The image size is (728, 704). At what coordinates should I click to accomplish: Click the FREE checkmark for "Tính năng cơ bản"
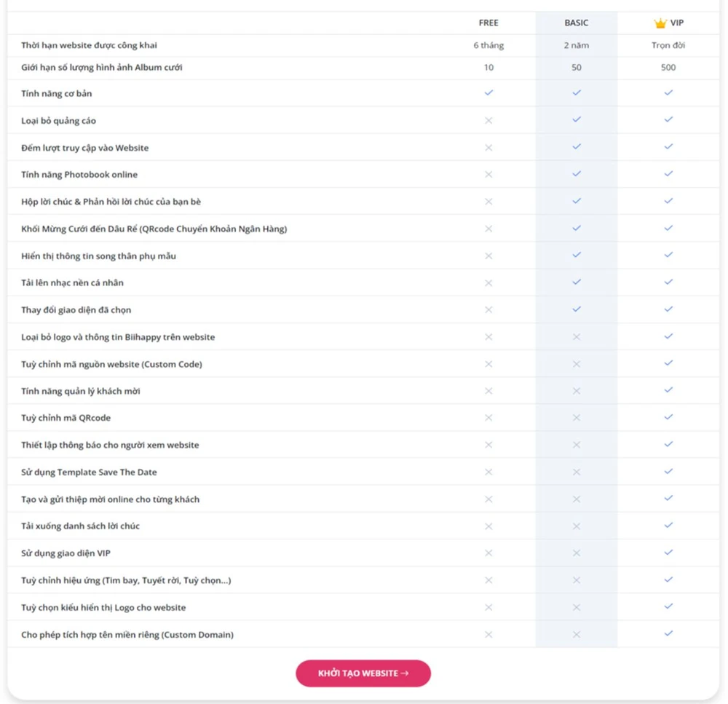(x=489, y=93)
